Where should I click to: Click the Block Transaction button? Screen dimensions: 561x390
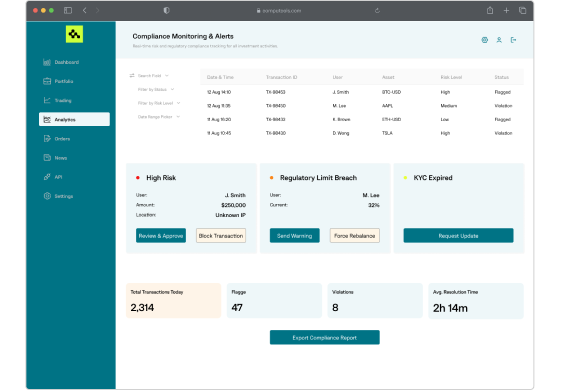(x=221, y=236)
